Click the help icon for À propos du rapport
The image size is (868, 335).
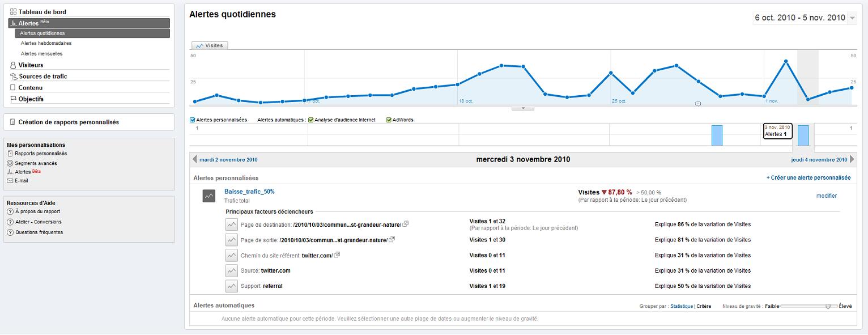10,211
